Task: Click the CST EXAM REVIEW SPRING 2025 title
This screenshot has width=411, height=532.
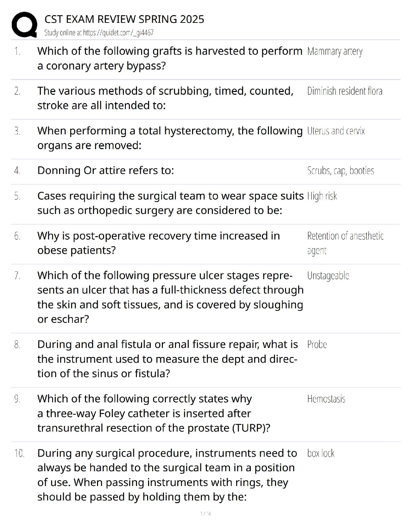Action: (x=124, y=19)
